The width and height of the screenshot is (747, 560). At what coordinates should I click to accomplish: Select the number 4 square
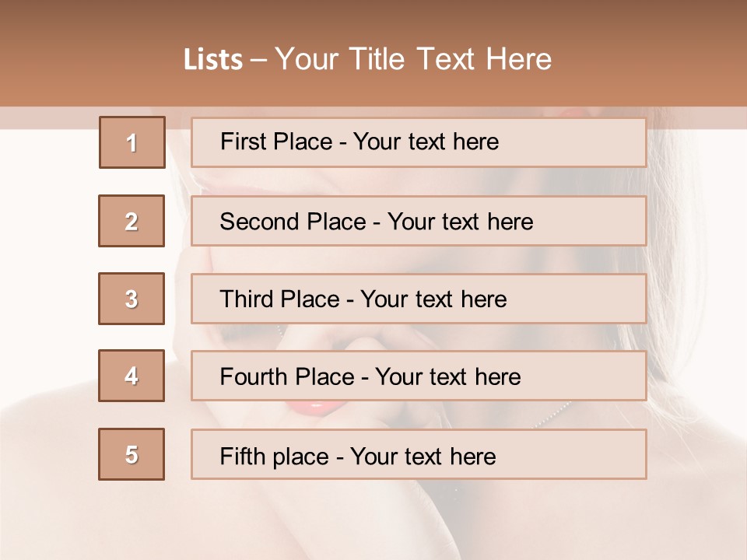[x=132, y=376]
